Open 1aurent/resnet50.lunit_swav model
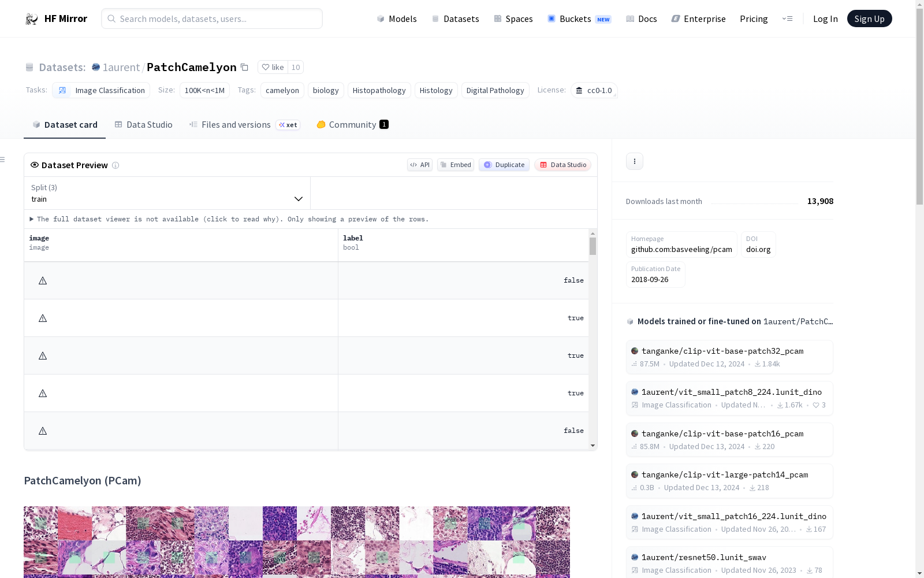Screen dimensions: 924x578 [x=729, y=564]
